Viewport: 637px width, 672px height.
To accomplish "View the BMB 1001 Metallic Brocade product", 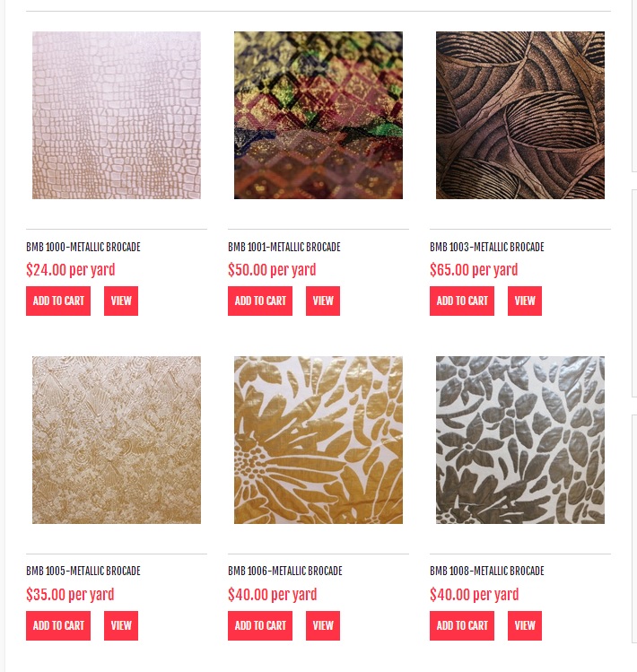I will coord(323,301).
